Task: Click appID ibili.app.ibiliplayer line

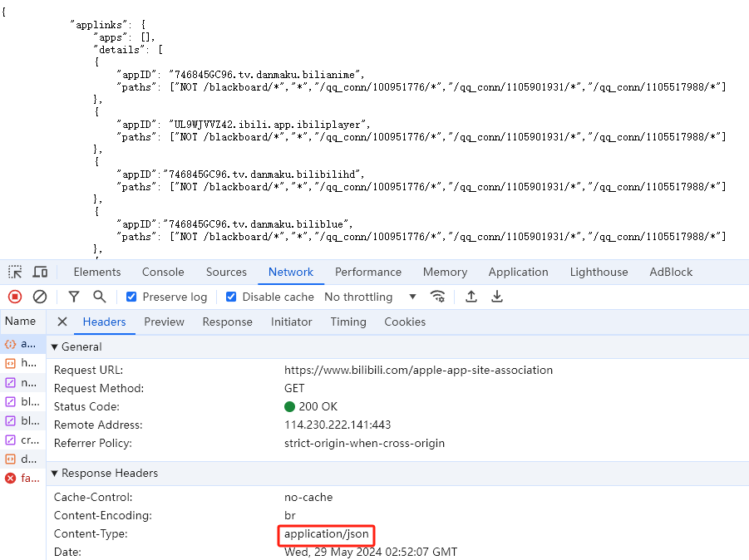Action: 243,125
